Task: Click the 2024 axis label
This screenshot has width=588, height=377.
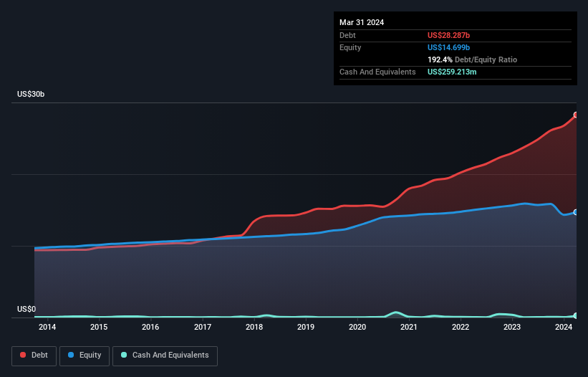Action: pyautogui.click(x=564, y=327)
